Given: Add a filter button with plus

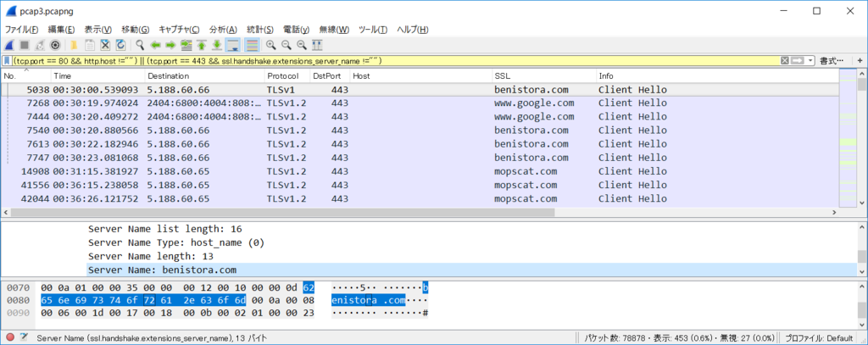Looking at the screenshot, I should click(860, 61).
